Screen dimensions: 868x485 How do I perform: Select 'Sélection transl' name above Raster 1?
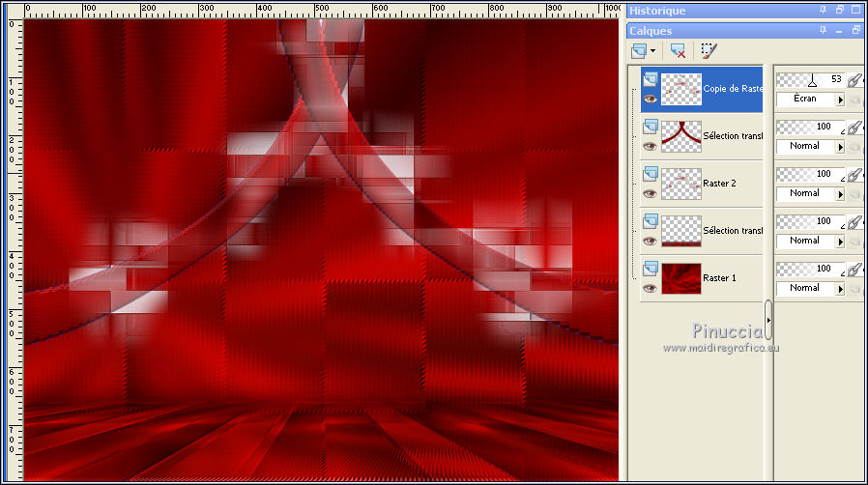click(x=733, y=230)
